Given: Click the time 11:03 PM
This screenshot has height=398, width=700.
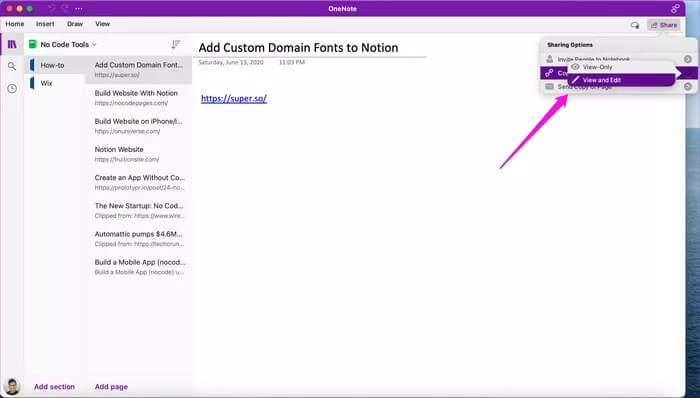Looking at the screenshot, I should (x=292, y=62).
